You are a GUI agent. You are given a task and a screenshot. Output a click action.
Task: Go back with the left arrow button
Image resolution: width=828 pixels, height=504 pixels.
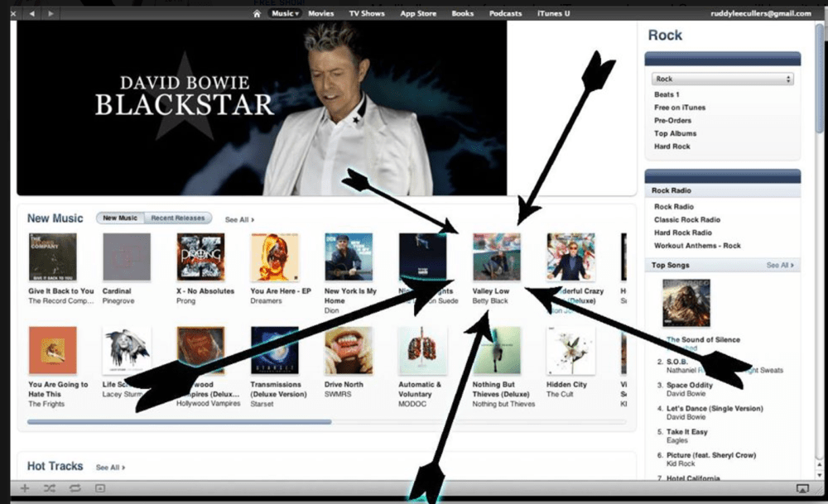point(32,14)
